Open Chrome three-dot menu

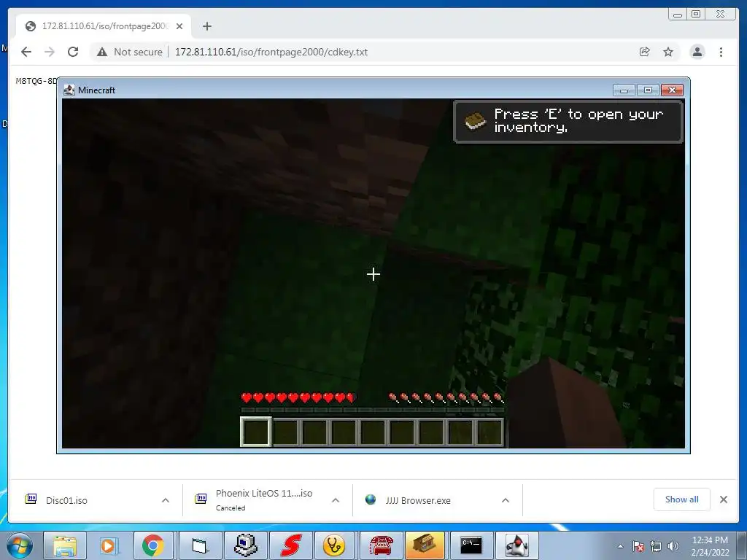(x=721, y=52)
